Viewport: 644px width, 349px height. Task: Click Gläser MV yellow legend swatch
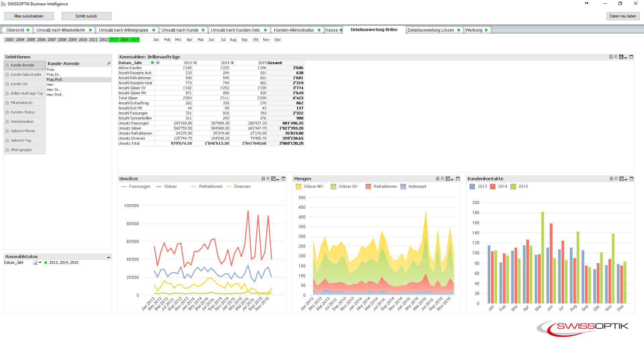point(299,187)
